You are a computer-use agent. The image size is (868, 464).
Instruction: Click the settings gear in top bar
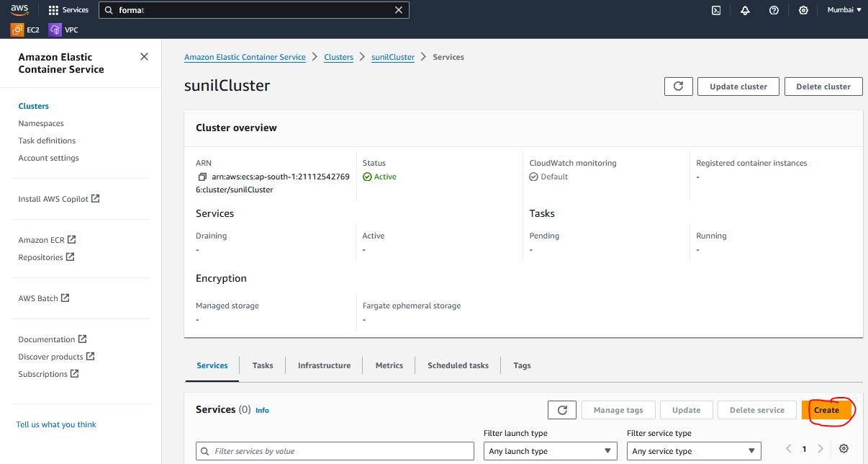tap(803, 10)
